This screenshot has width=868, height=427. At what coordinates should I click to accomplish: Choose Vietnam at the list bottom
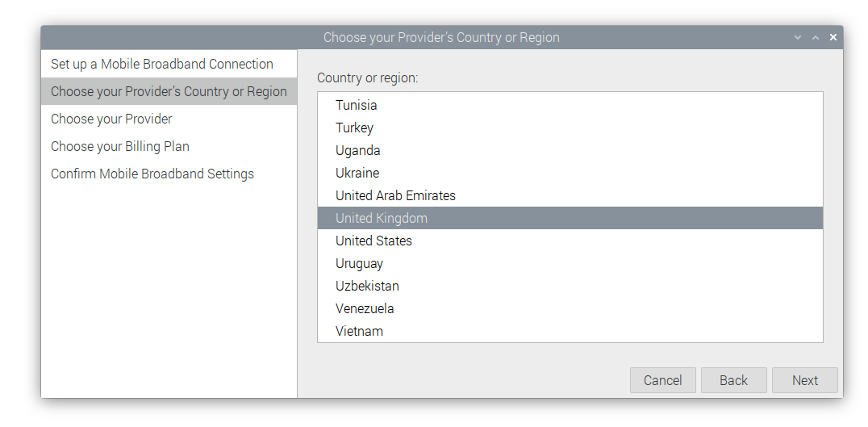[360, 331]
